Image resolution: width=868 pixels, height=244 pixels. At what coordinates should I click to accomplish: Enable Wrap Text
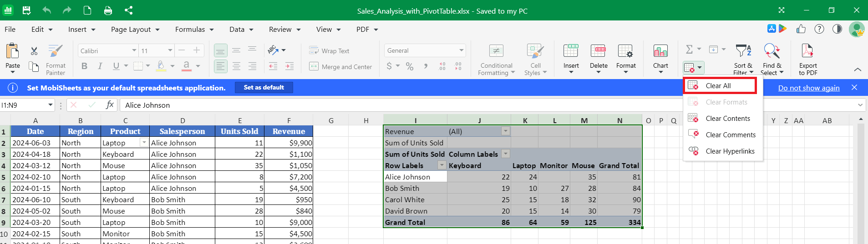pos(329,50)
